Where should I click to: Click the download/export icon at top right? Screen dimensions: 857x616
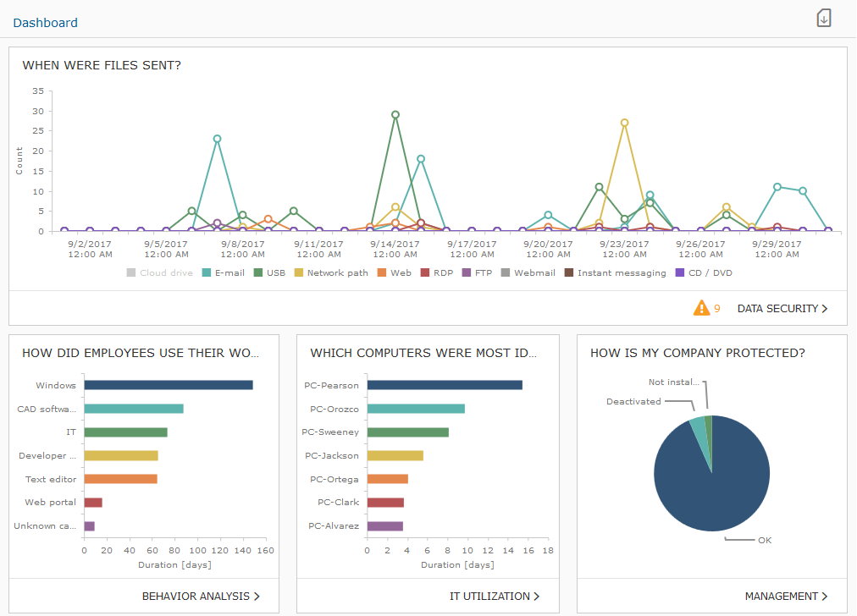(x=823, y=18)
